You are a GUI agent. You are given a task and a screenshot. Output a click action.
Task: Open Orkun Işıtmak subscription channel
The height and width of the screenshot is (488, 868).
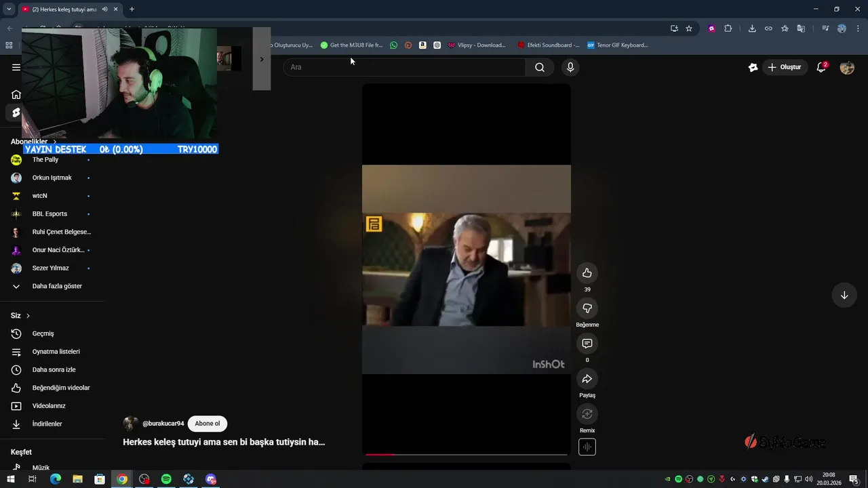point(52,178)
